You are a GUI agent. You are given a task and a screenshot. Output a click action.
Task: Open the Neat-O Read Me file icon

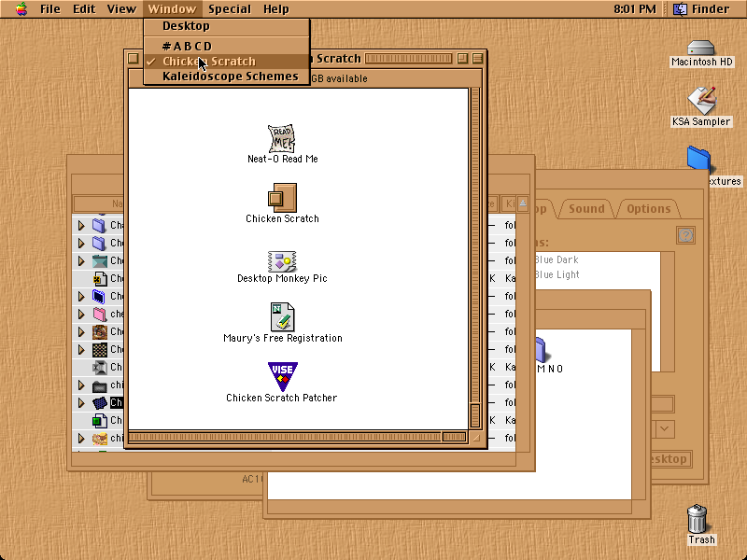click(282, 138)
